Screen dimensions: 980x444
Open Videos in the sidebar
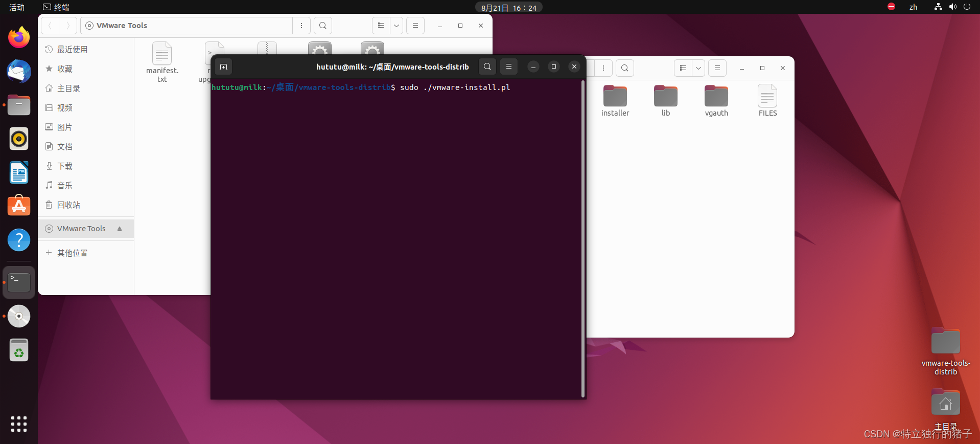click(x=86, y=108)
